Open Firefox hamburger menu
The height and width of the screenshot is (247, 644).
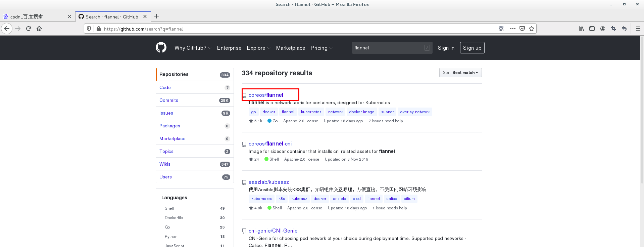(x=638, y=29)
